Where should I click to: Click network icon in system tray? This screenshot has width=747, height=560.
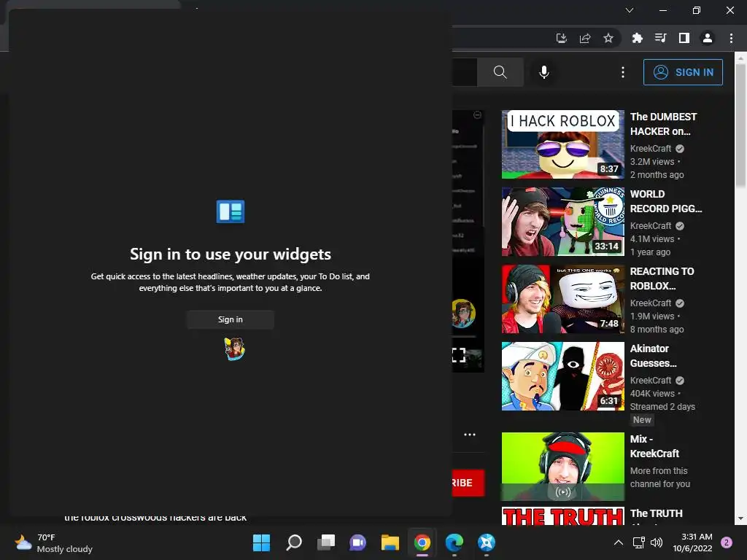click(639, 542)
